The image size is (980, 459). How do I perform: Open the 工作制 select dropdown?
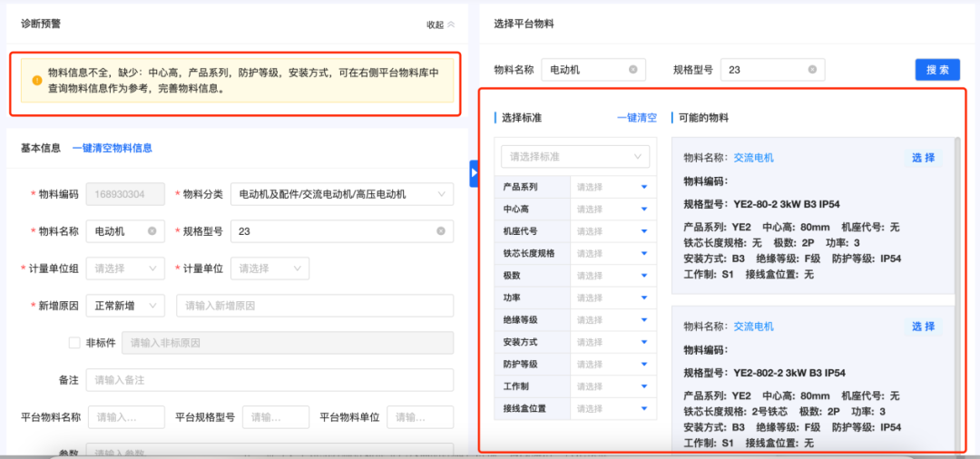coord(613,386)
